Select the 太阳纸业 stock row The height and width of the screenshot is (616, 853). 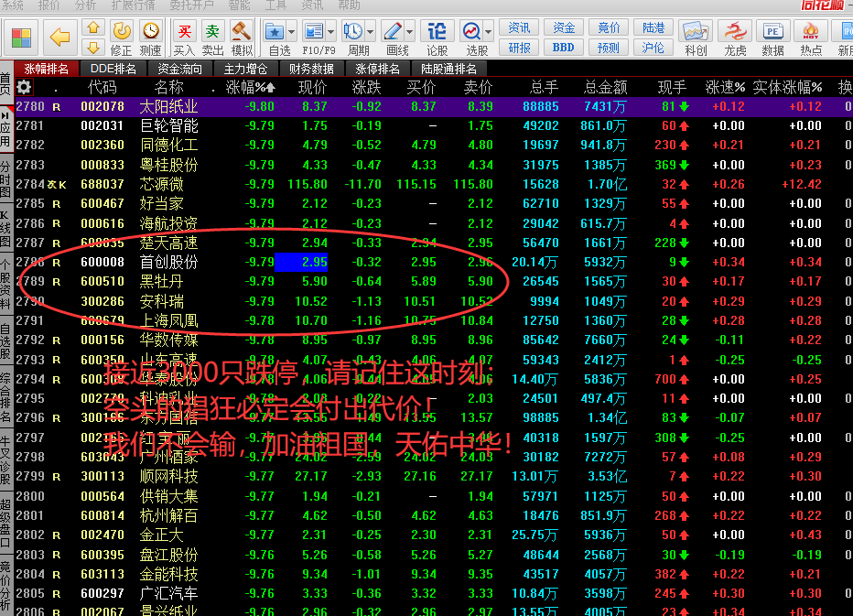[434, 107]
